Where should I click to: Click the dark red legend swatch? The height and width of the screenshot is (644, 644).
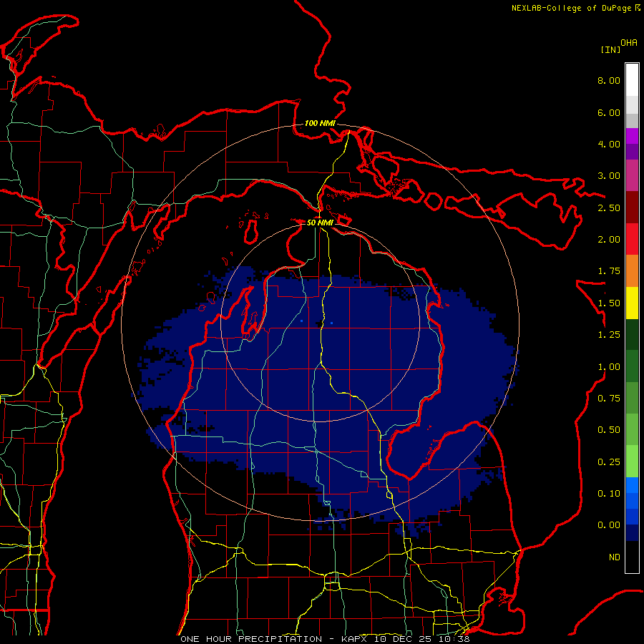[632, 208]
